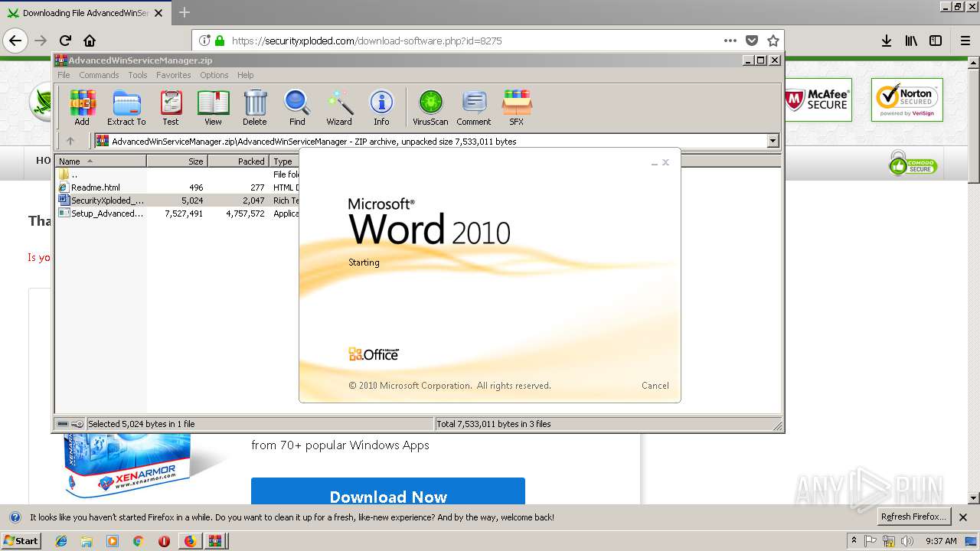
Task: Open Internet Explorer from the taskbar
Action: pyautogui.click(x=61, y=540)
